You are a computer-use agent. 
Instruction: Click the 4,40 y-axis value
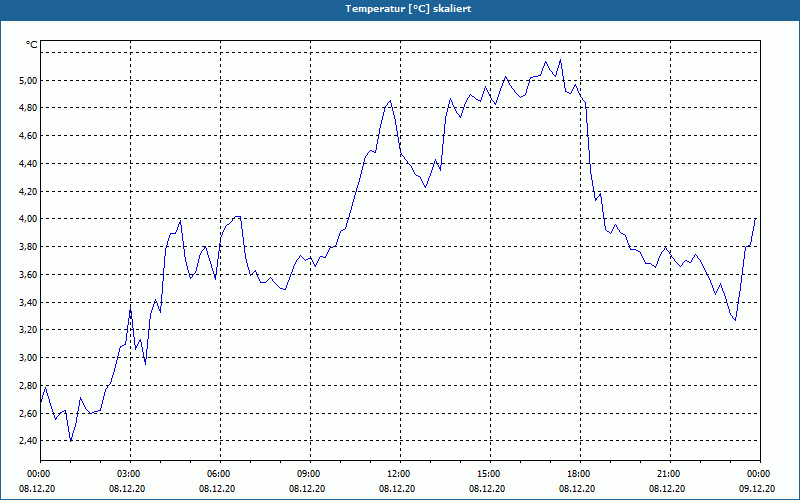tap(29, 164)
